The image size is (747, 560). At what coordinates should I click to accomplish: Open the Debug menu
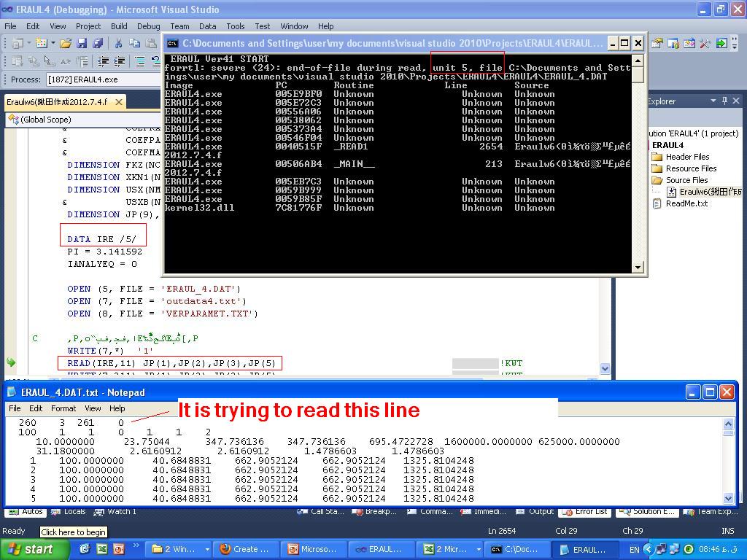[148, 26]
